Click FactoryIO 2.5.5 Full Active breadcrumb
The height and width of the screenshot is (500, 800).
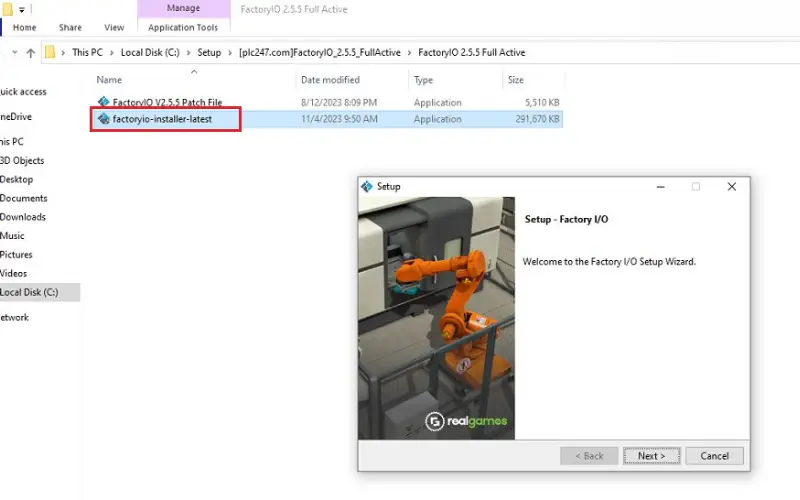(x=471, y=53)
